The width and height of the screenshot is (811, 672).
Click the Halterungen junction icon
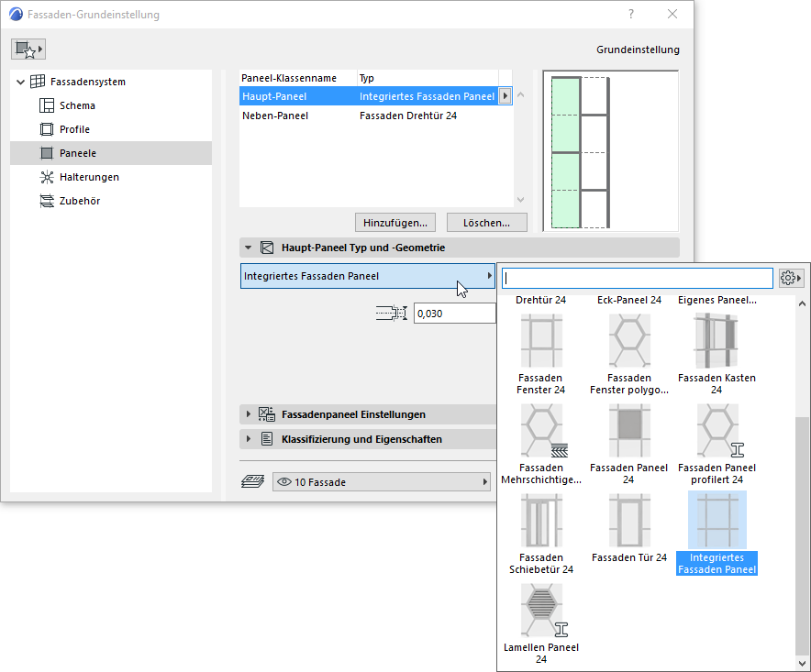coord(47,177)
